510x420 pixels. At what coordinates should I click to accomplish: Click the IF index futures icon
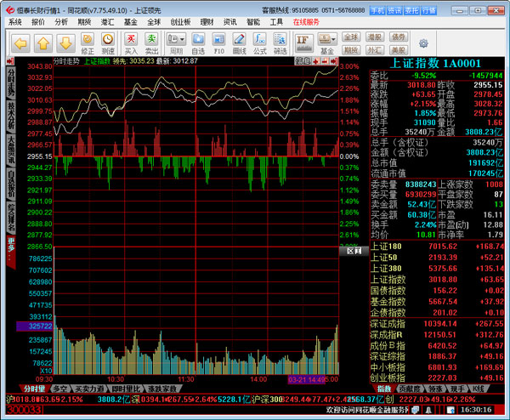[303, 43]
